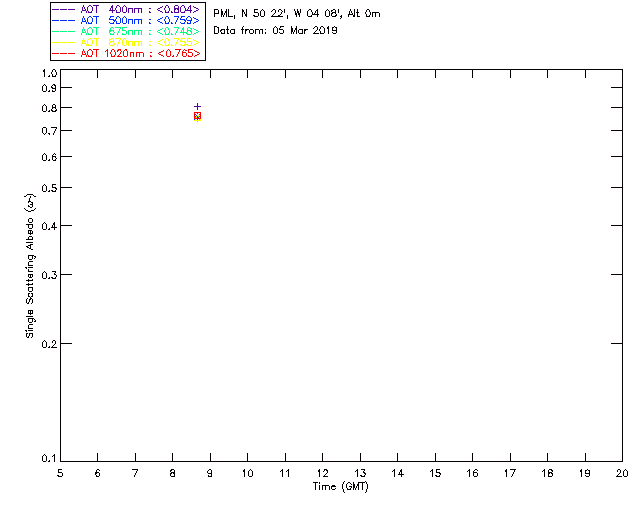640x512 pixels.
Task: Click the 0.2 tick label on y-axis
Action: click(x=48, y=344)
